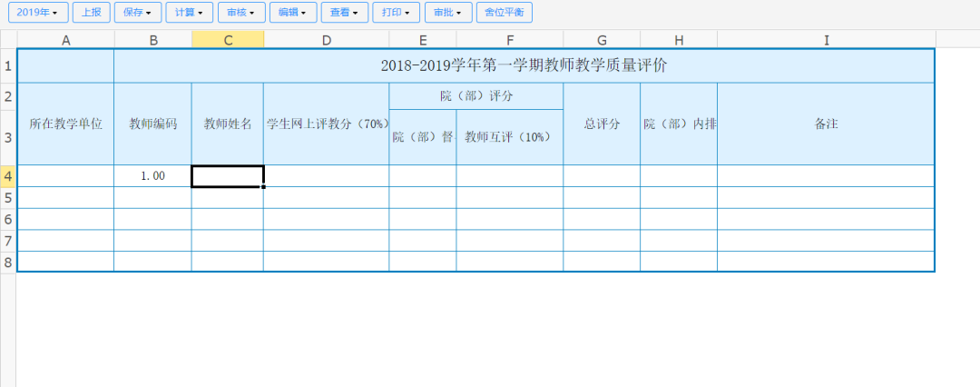Open the 编辑 menu
Screen dimensions: 980x387
[293, 13]
